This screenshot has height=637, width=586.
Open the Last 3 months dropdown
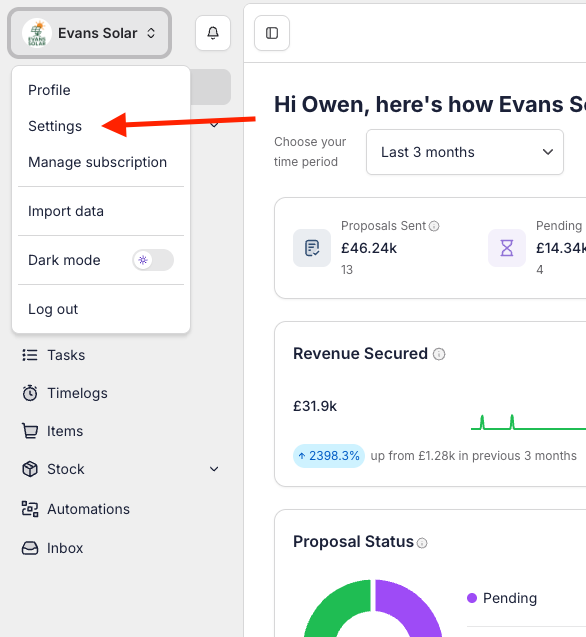464,152
